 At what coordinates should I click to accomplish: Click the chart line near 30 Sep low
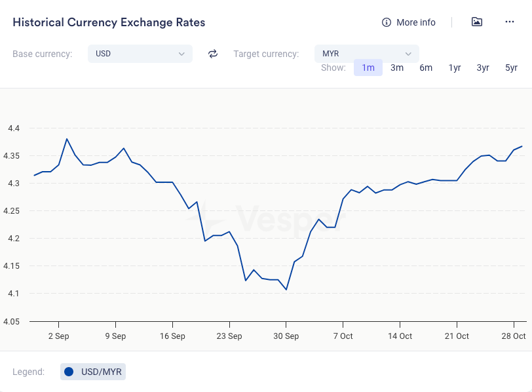click(286, 289)
